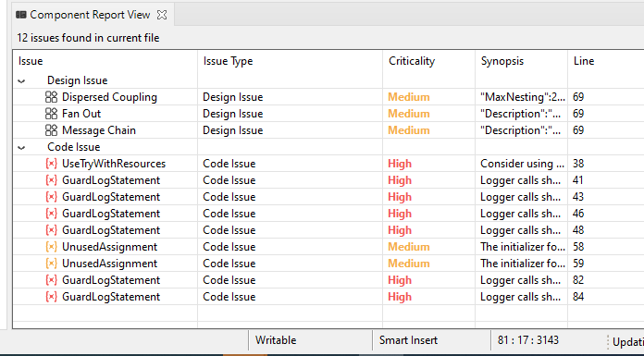
Task: Click the GuardLogStatement icon for line 41
Action: (x=51, y=180)
